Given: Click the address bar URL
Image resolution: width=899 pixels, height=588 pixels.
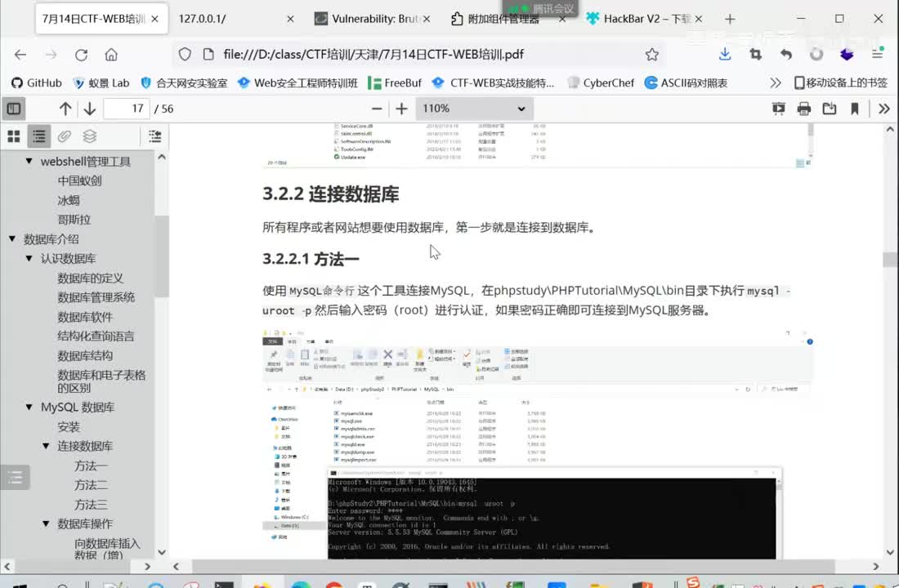Looking at the screenshot, I should pos(373,55).
